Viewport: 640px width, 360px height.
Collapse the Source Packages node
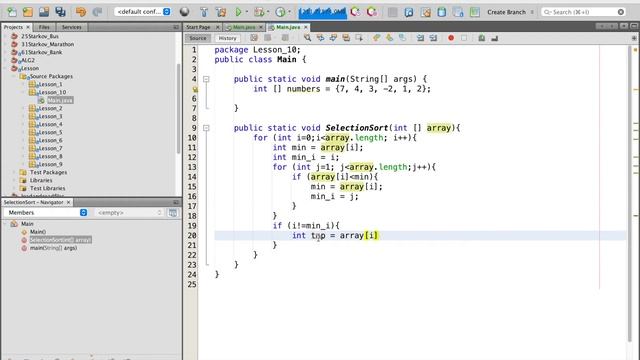[x=13, y=76]
